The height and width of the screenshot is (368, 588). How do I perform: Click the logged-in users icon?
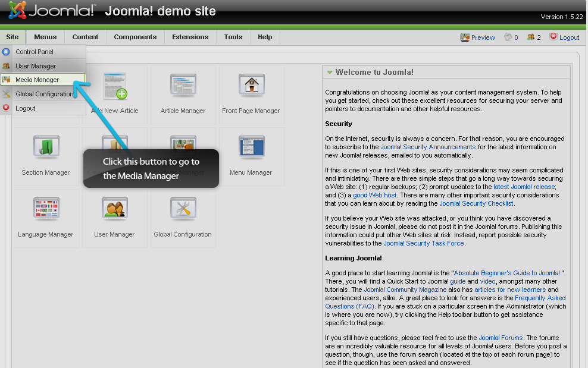pyautogui.click(x=531, y=37)
